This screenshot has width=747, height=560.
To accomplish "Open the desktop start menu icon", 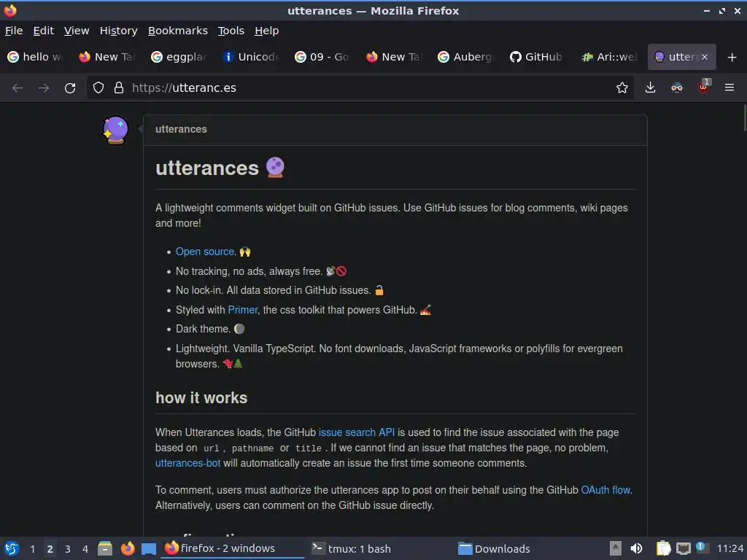I will (12, 548).
